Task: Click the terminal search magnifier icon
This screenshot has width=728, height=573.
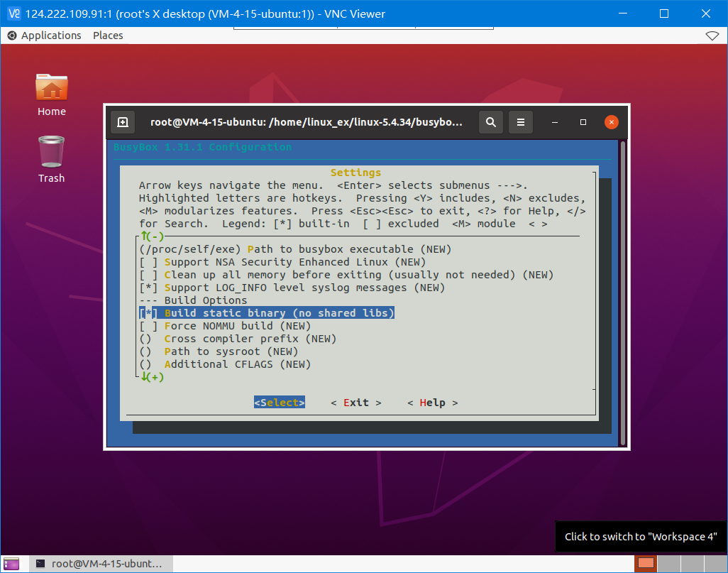Action: (x=491, y=122)
